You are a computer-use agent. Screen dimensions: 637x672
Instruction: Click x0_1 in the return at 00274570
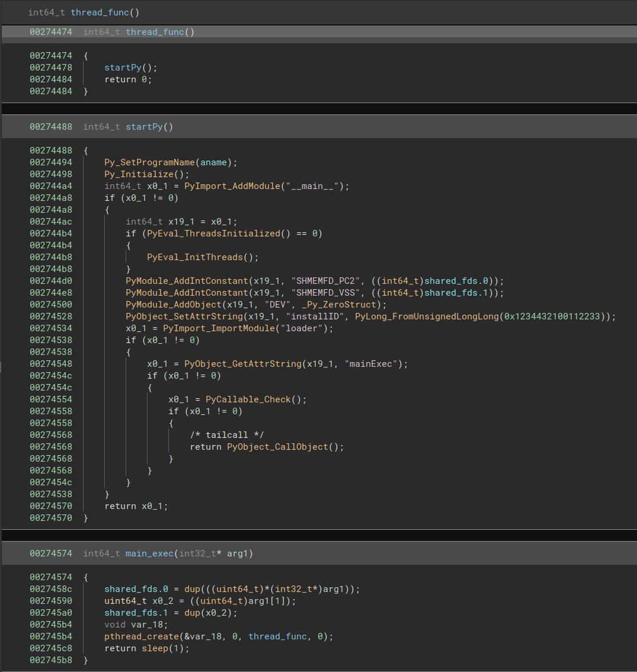pos(152,505)
